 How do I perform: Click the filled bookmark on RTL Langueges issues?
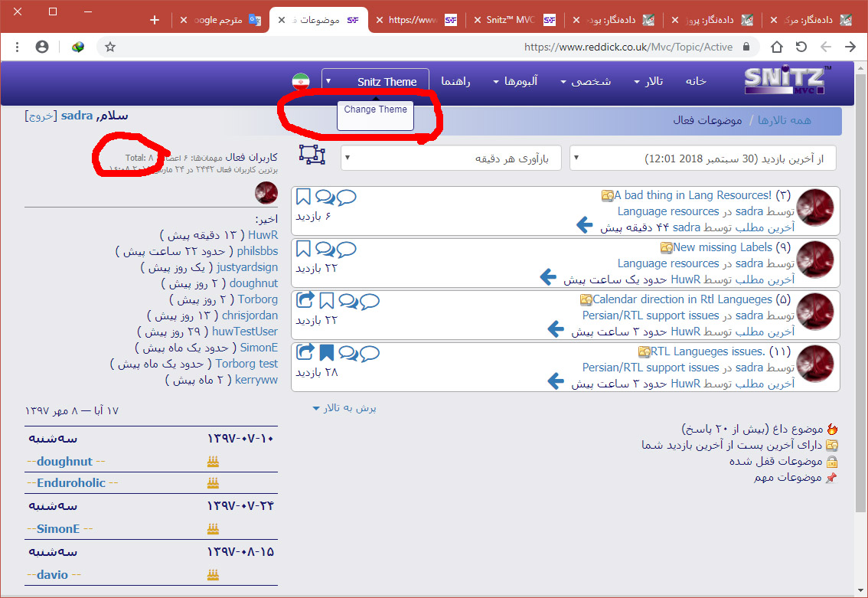tap(326, 353)
